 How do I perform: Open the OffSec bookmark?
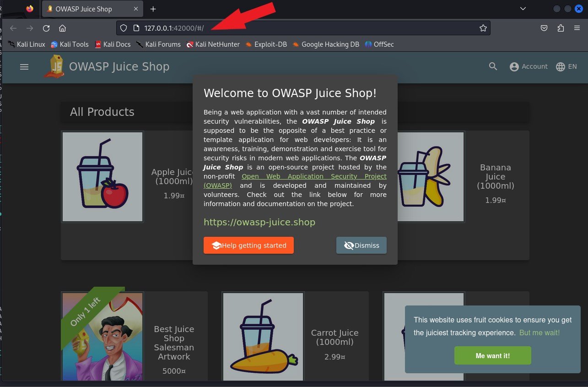(x=379, y=44)
